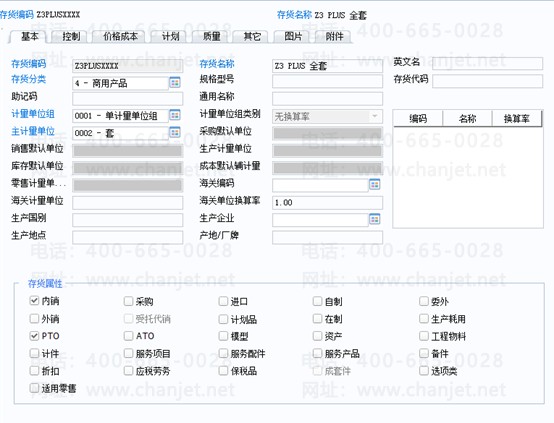This screenshot has width=554, height=423.
Task: Enable the 委外 checkbox
Action: click(424, 301)
